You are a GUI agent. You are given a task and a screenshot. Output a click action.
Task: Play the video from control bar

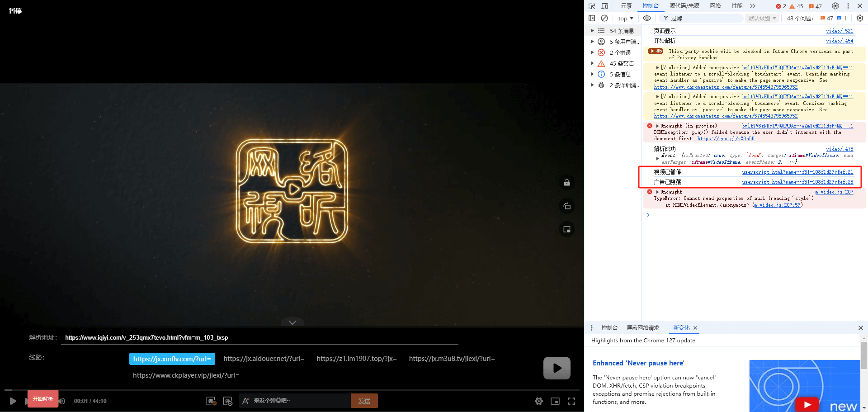(13, 401)
